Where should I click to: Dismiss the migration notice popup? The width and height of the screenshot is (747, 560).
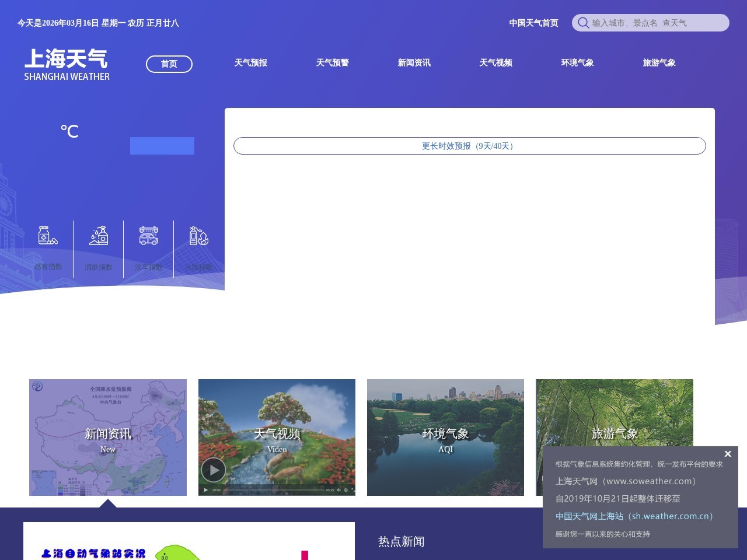(728, 454)
